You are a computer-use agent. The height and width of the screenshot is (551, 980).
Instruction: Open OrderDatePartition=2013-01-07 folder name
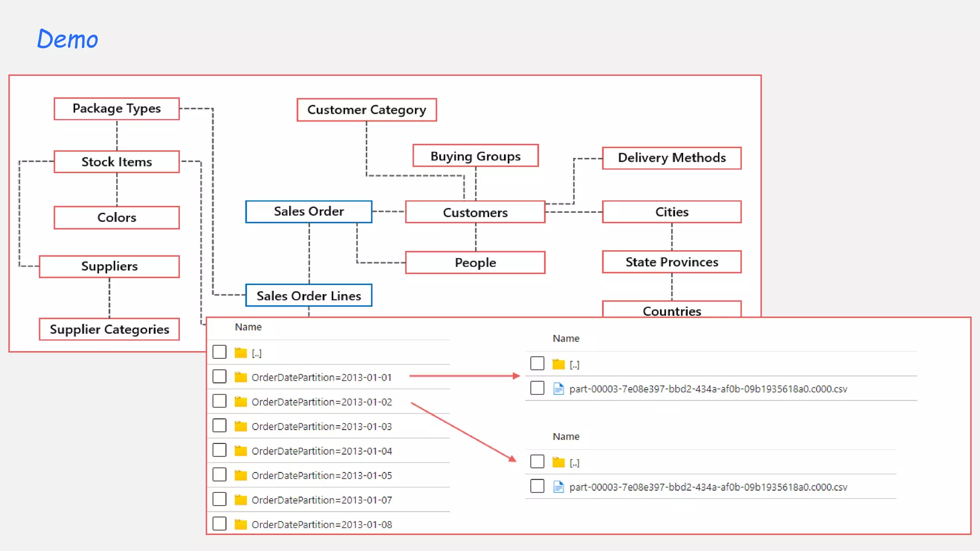[322, 500]
